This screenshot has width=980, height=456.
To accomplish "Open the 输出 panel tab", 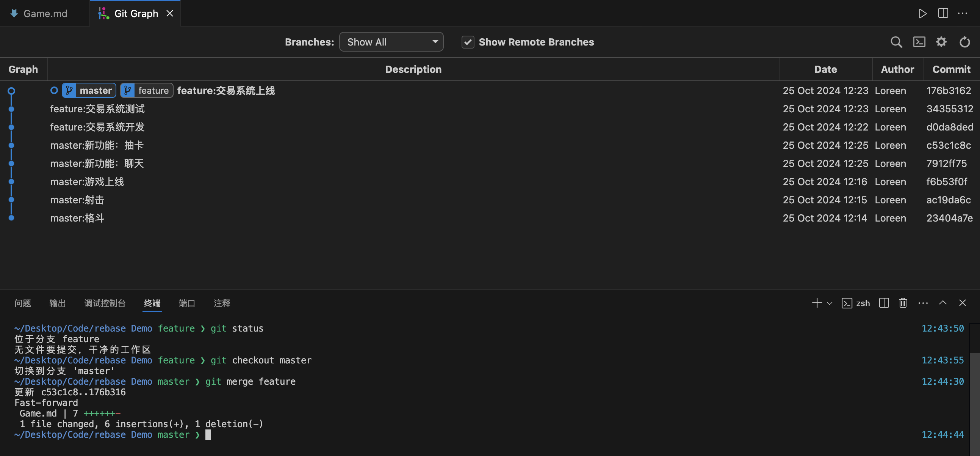I will 58,303.
